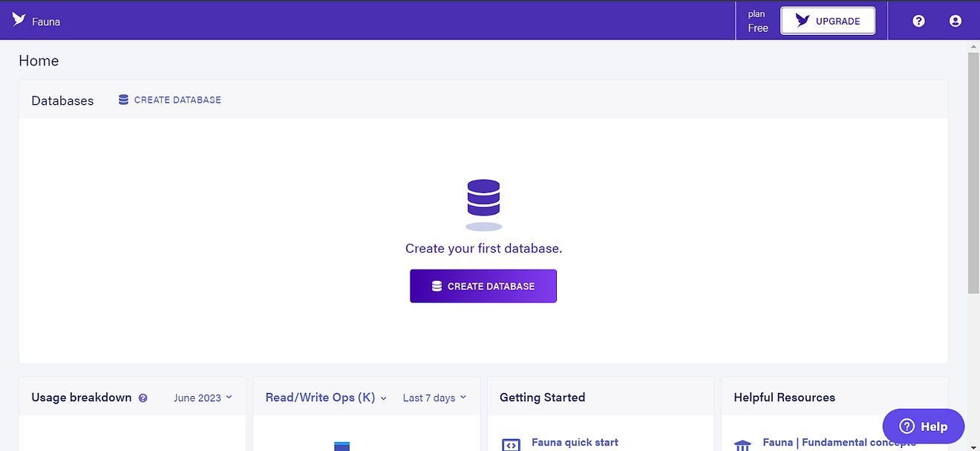Click the floating Help button
Screen dimensions: 980x451
pos(923,426)
